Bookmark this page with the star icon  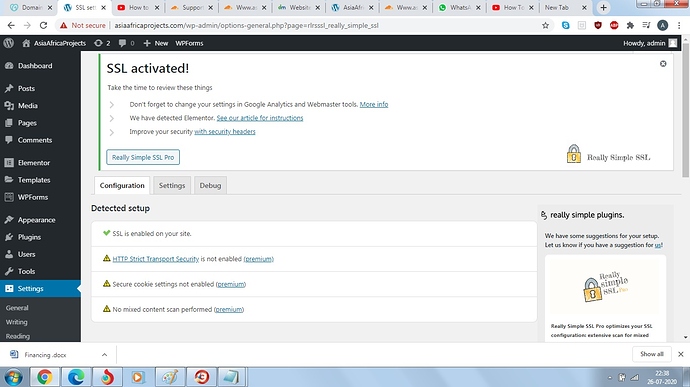545,26
